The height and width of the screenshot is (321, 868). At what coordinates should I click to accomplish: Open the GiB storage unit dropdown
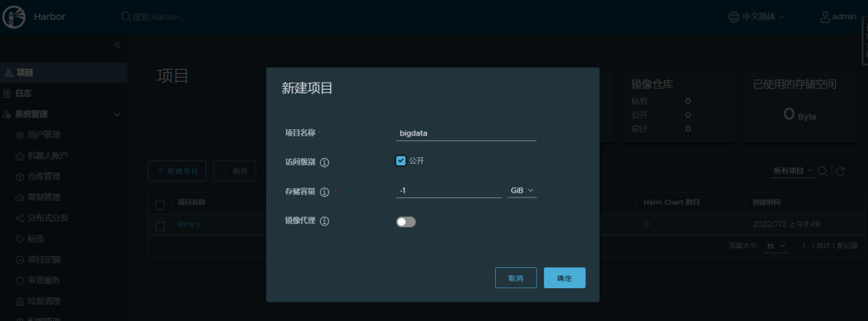pos(522,191)
